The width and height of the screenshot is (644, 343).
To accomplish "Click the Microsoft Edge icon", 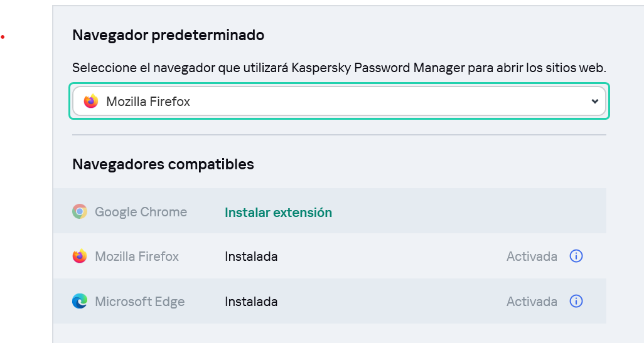I will 80,302.
